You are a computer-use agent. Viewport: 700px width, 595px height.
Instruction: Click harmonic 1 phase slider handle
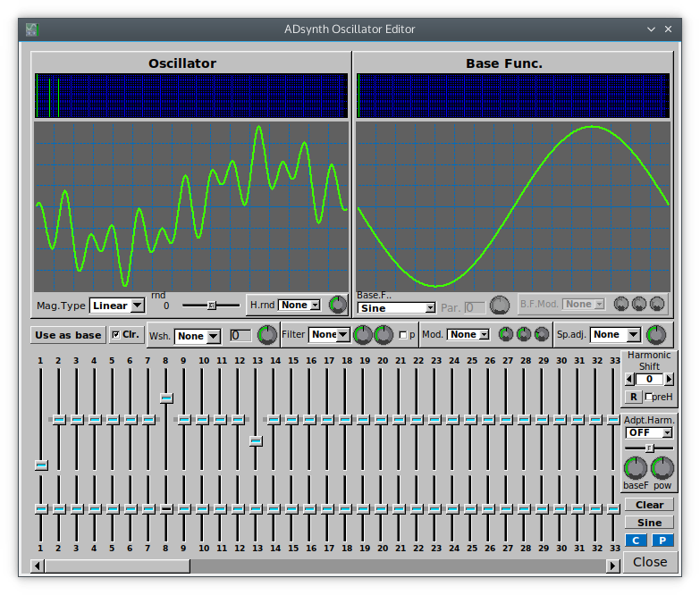[x=41, y=509]
